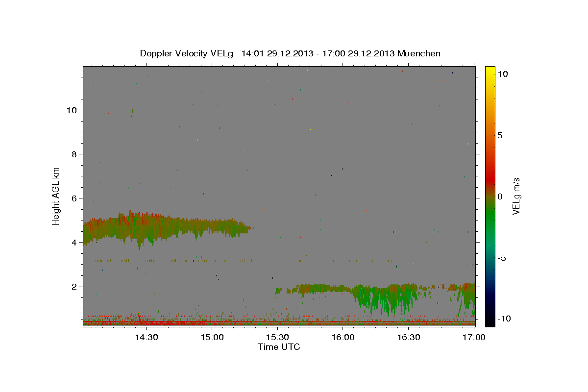Click the 'Time UTC' axis label
Viewport: 588px width, 392px height.
279,347
